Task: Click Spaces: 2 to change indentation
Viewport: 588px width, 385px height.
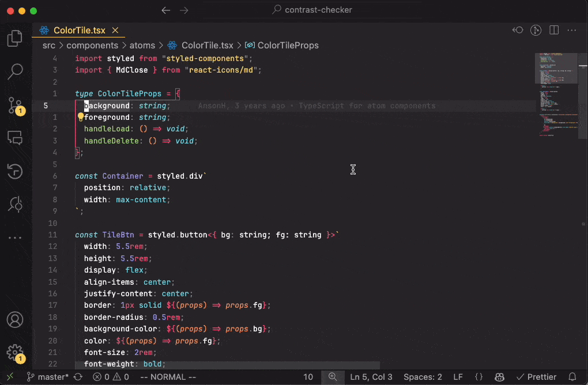Action: pyautogui.click(x=423, y=377)
